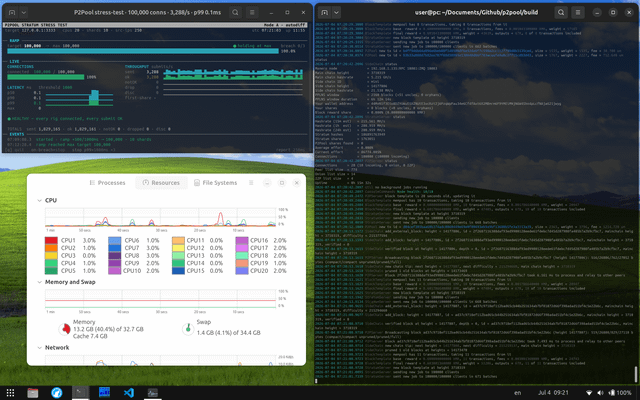Viewport: 640px width, 400px height.
Task: Collapse the Memory and Swap section
Action: (40, 282)
